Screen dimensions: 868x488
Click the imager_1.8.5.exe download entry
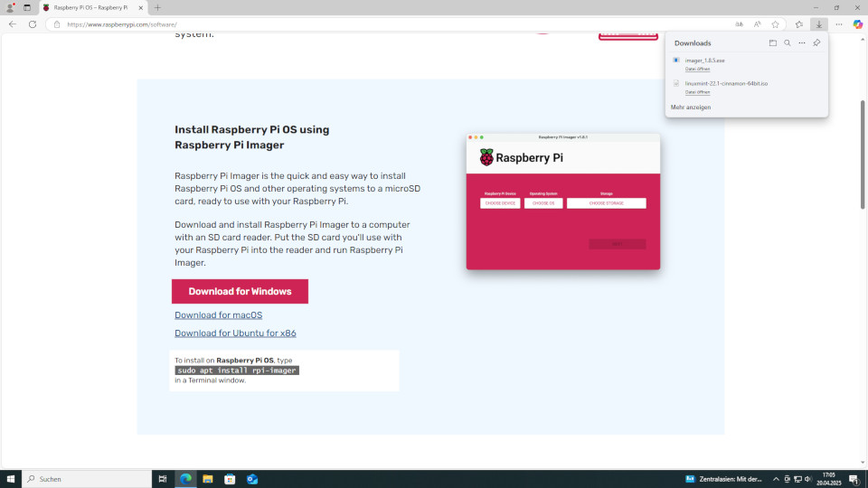[704, 61]
